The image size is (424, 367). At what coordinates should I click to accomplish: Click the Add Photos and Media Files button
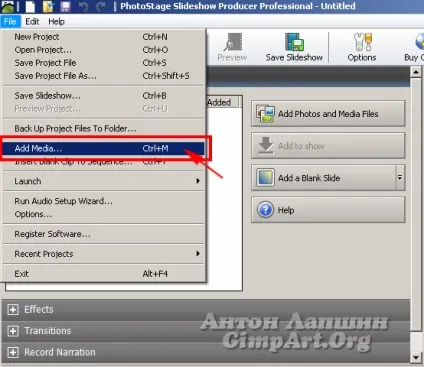point(328,114)
